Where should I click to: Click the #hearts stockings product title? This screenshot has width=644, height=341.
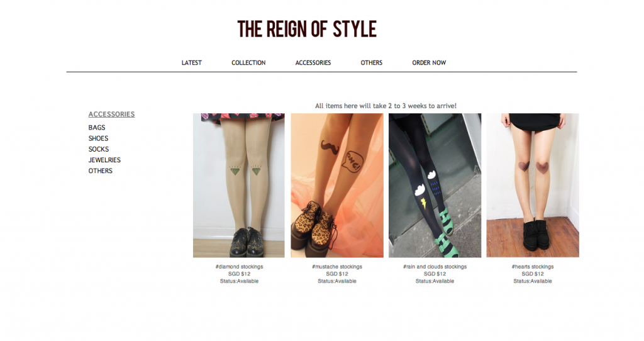[533, 267]
